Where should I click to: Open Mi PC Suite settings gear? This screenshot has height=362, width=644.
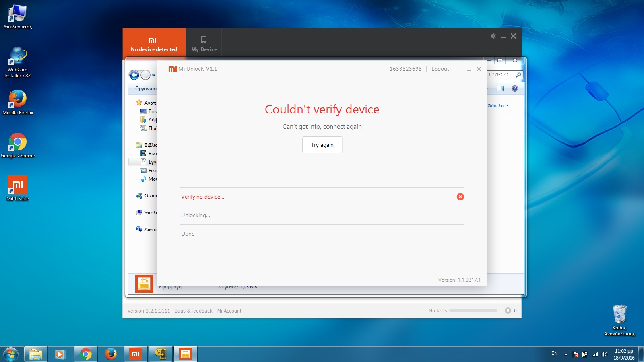click(x=493, y=36)
